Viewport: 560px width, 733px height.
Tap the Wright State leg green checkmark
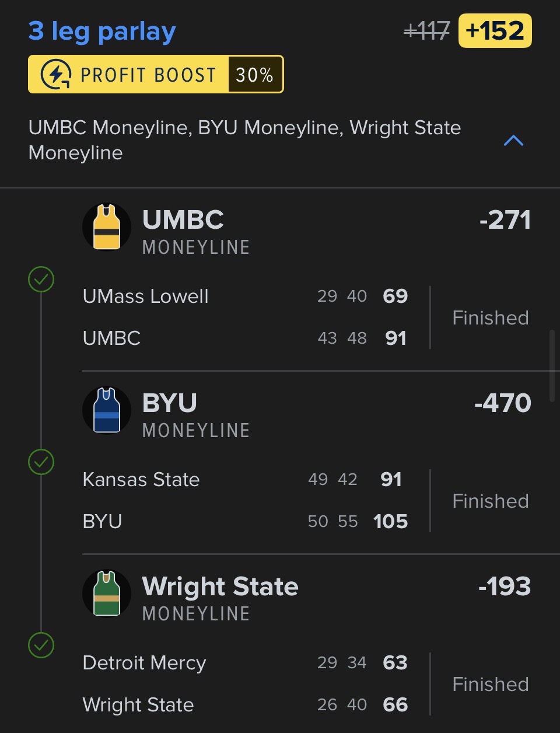(x=41, y=645)
